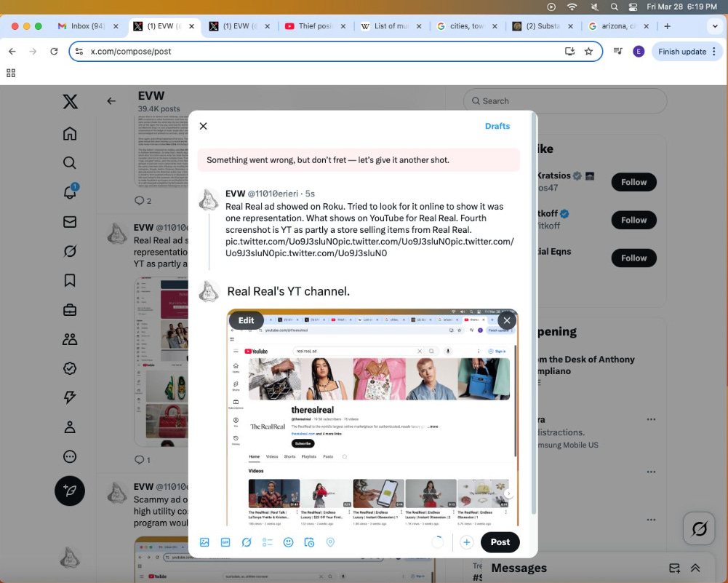Open More circle menu in sidebar
Viewport: 728px width, 583px height.
(70, 456)
